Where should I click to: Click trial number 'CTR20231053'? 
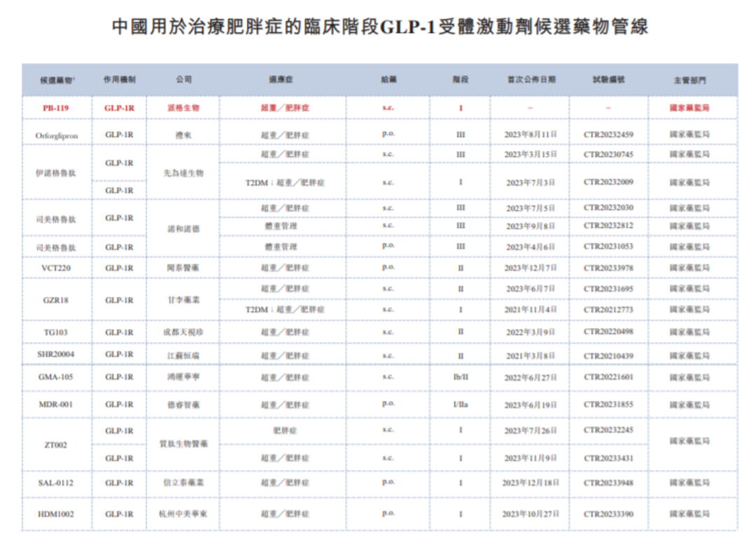click(x=608, y=246)
